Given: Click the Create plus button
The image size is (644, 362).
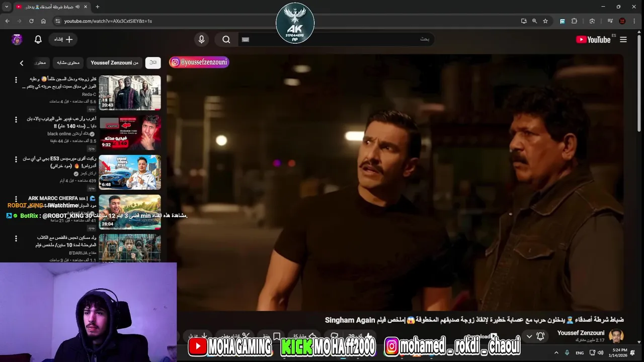Looking at the screenshot, I should click(64, 39).
